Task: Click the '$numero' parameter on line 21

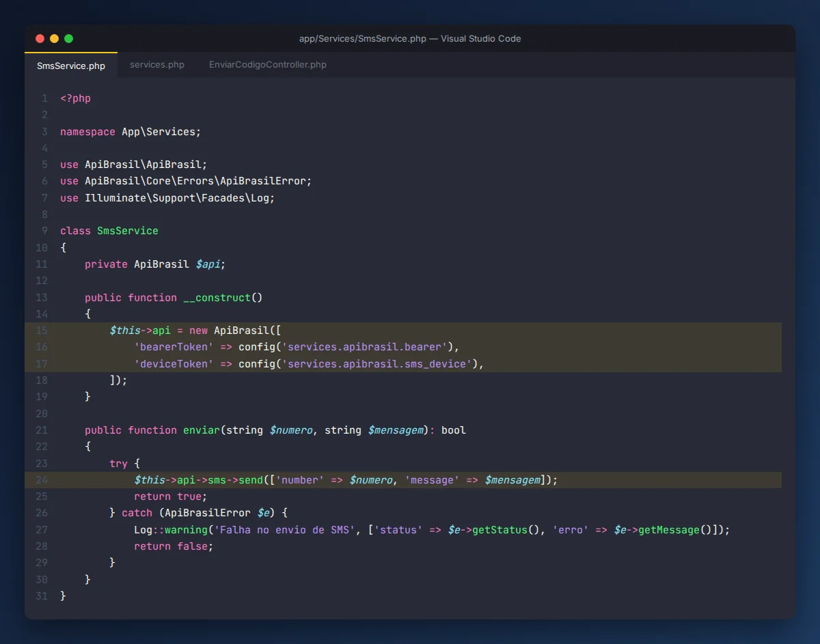Action: pos(291,430)
